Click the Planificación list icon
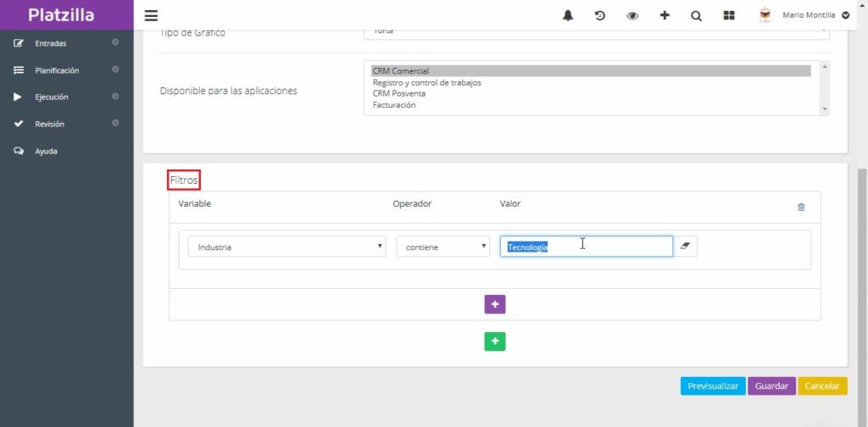 pos(19,70)
